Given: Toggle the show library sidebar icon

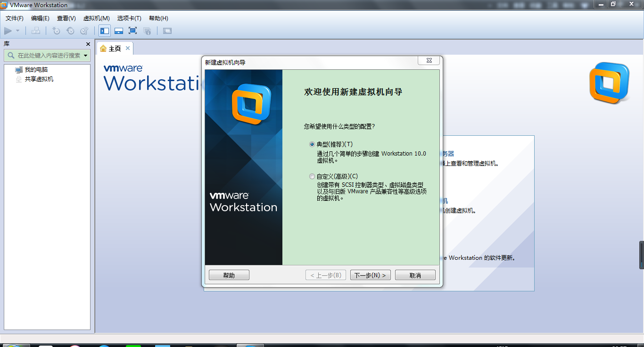Looking at the screenshot, I should (x=105, y=31).
